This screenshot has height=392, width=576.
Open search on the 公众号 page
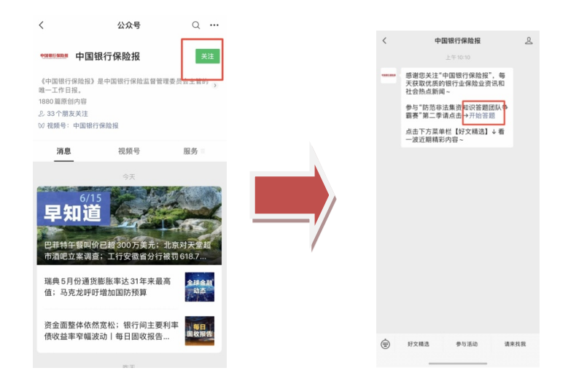point(196,25)
